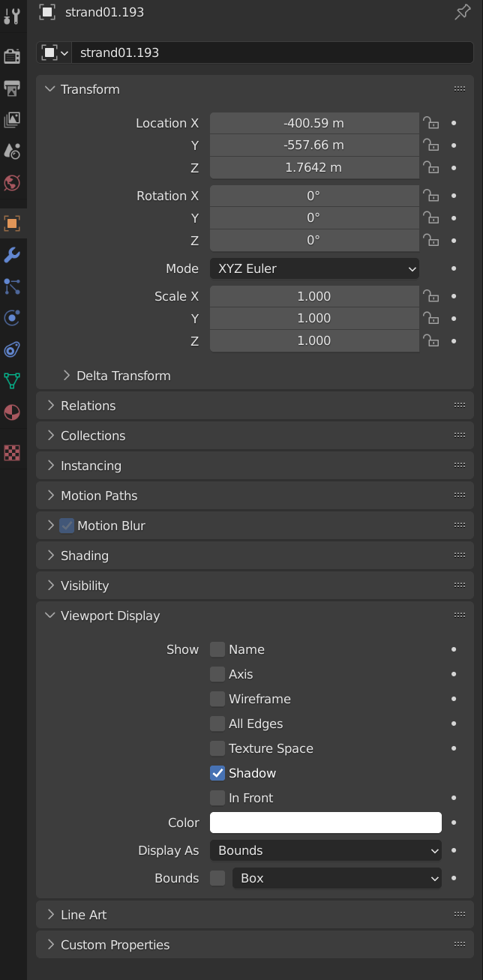Open the Physics properties tab

coord(12,317)
